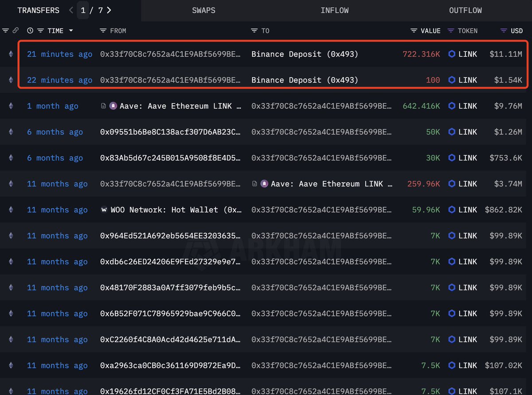Click the Ethereum icon on the 0x48170F28 row
532x395 pixels.
coord(11,288)
